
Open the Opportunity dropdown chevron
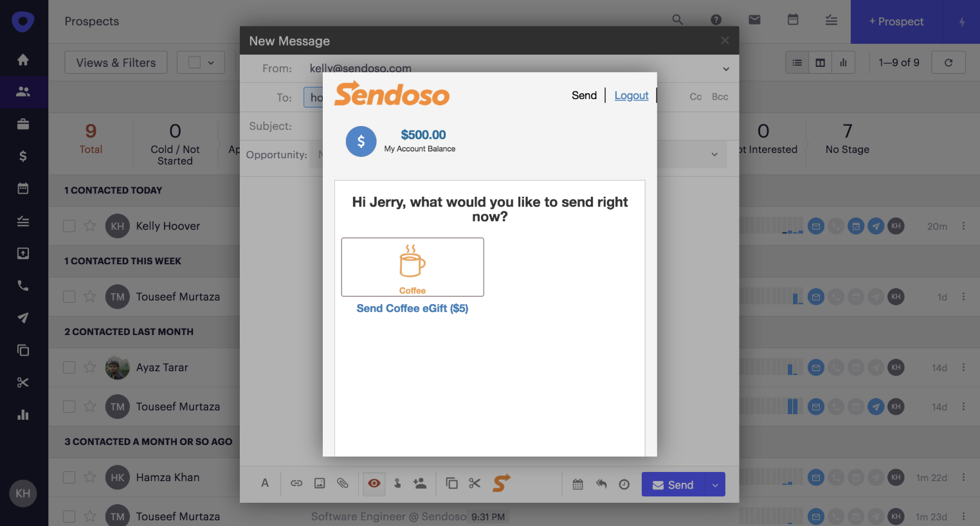click(714, 154)
